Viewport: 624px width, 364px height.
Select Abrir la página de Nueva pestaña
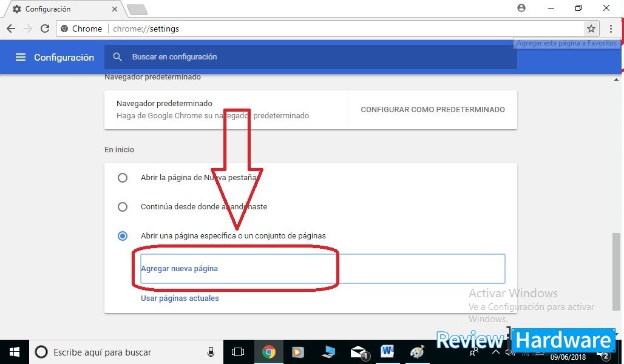123,177
